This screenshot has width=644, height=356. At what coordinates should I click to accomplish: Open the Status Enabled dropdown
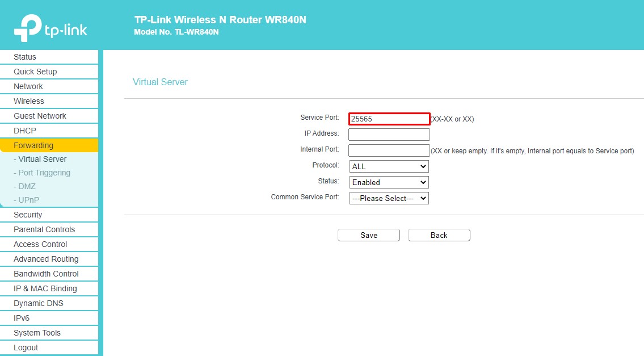coord(389,182)
